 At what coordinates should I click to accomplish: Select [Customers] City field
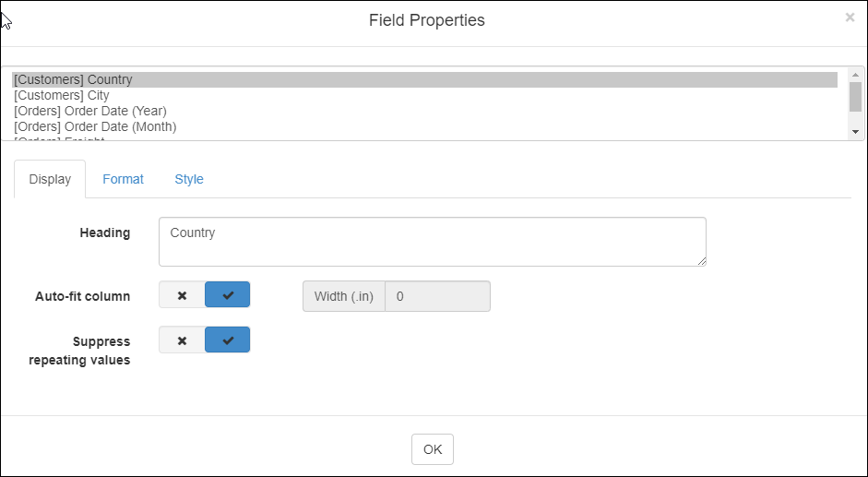(x=62, y=95)
